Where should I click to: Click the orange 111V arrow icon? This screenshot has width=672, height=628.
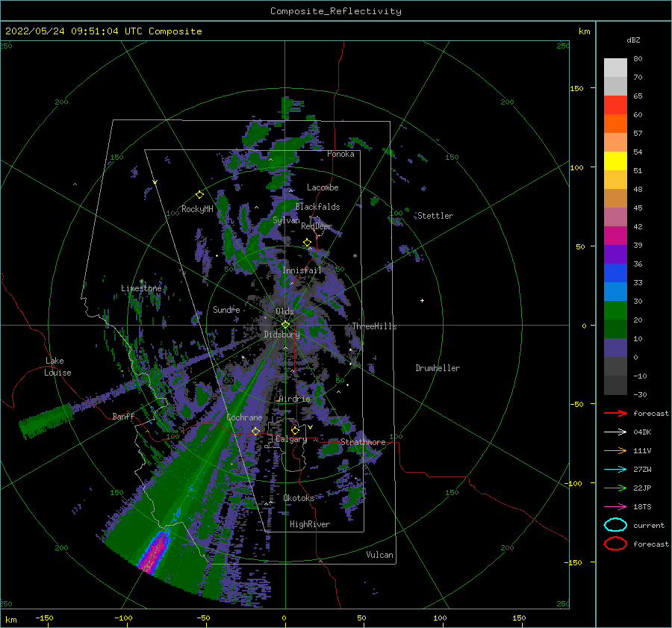pos(615,450)
